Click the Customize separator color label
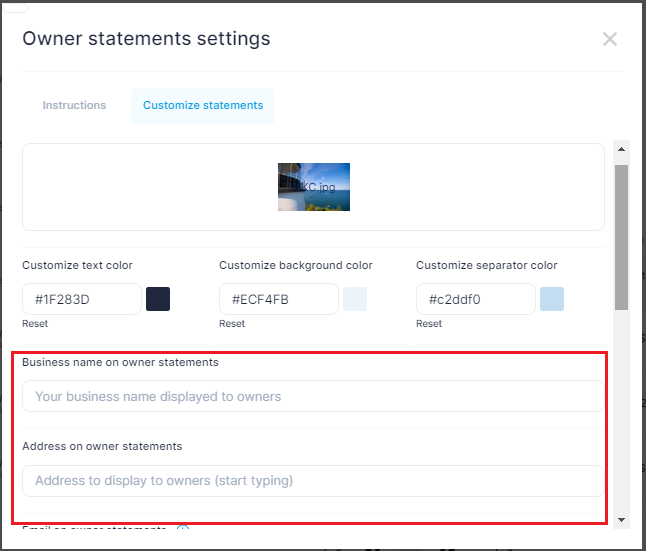Screen dimensions: 646x551 [487, 265]
